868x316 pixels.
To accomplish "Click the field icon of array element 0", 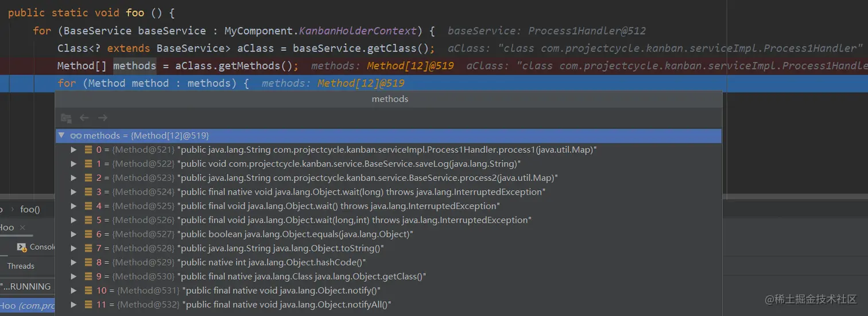I will 88,150.
